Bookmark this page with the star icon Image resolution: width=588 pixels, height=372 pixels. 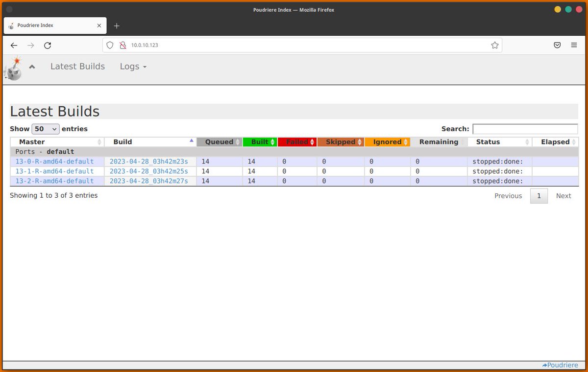[x=495, y=45]
